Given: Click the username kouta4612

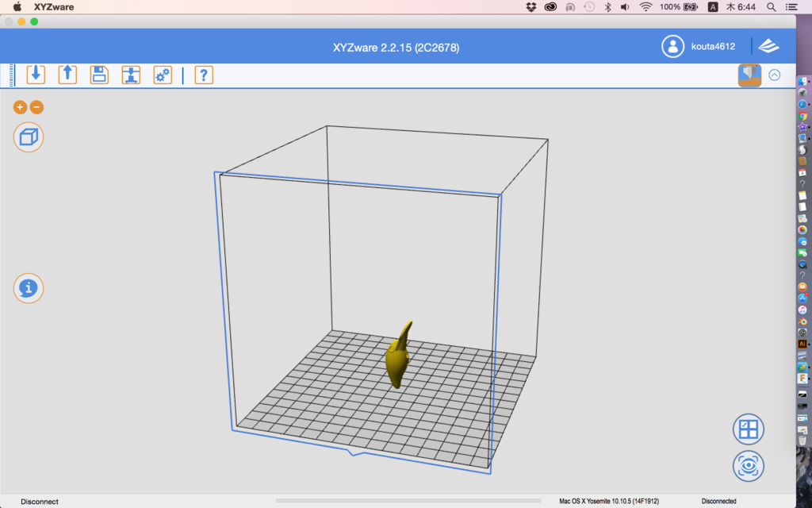Looking at the screenshot, I should (713, 47).
